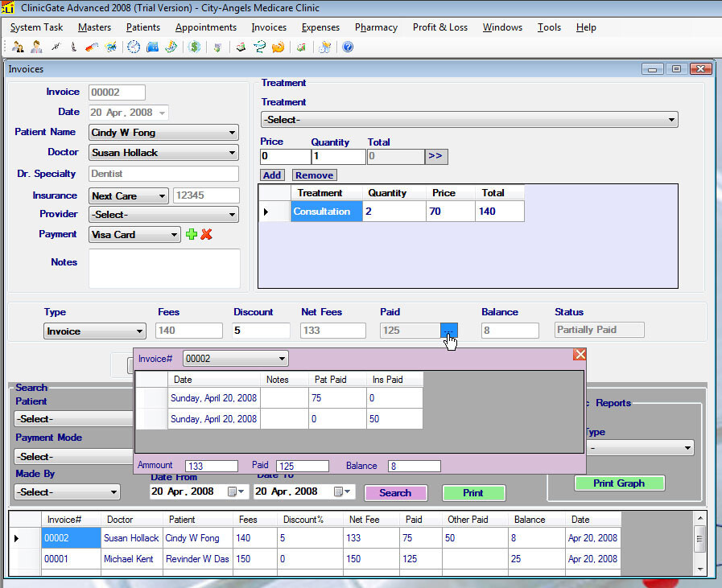The width and height of the screenshot is (722, 588).
Task: Click the red X beside Payment
Action: point(206,234)
